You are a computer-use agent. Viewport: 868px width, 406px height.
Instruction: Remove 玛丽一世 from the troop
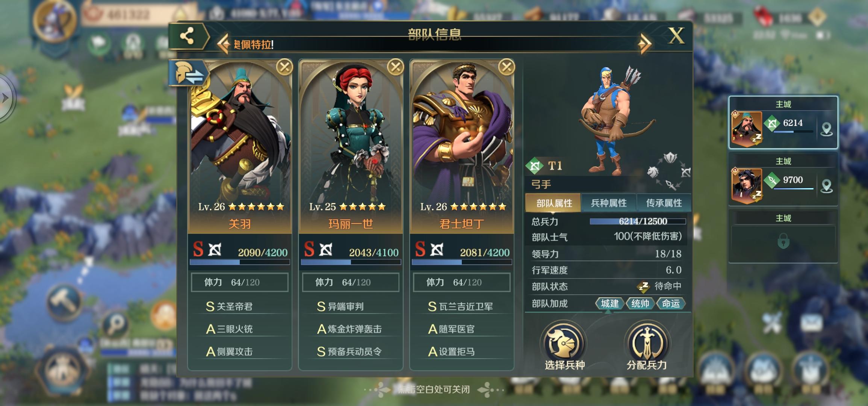(395, 67)
